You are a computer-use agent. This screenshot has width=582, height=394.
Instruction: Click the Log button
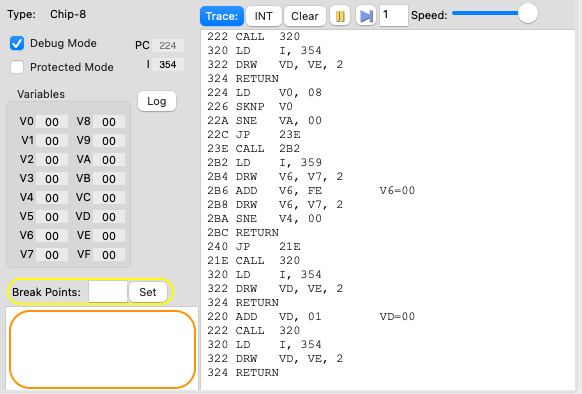(x=157, y=101)
